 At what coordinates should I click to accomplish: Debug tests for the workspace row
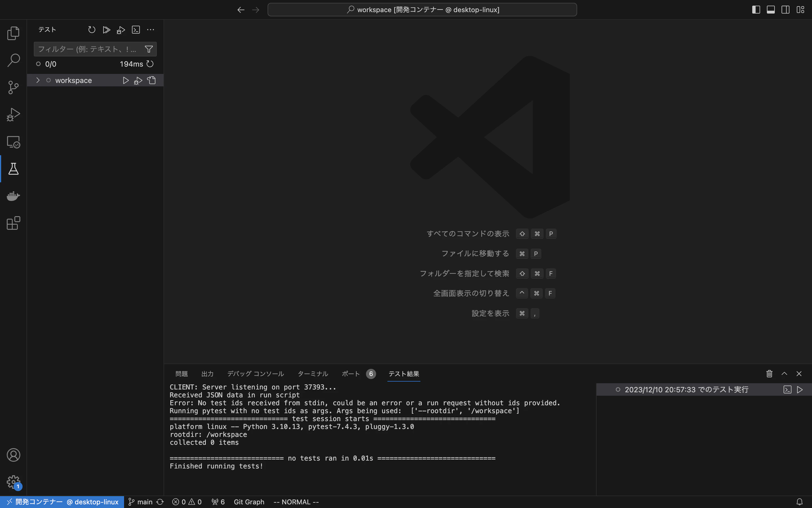pyautogui.click(x=138, y=81)
